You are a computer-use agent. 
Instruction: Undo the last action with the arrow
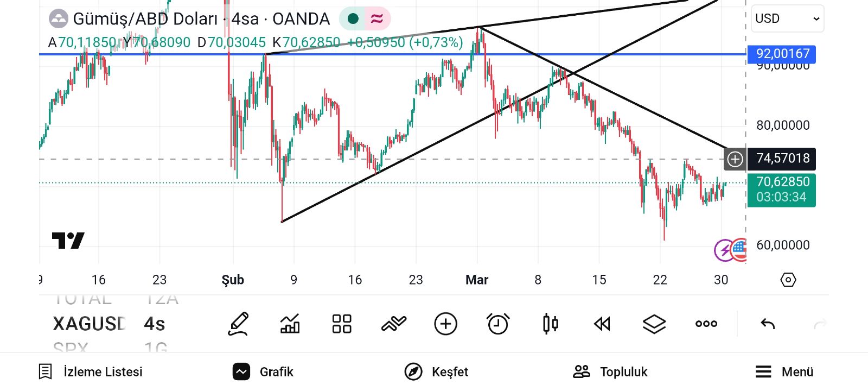768,324
